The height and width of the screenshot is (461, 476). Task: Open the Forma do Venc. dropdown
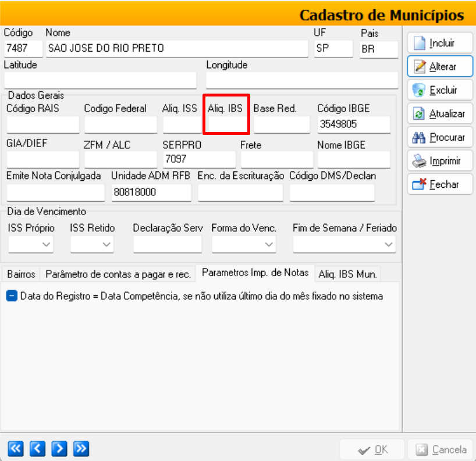pos(243,245)
